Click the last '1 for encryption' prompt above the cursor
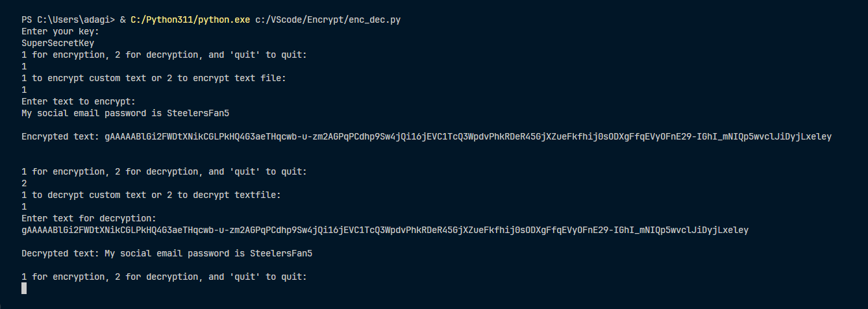This screenshot has height=309, width=868. [164, 277]
